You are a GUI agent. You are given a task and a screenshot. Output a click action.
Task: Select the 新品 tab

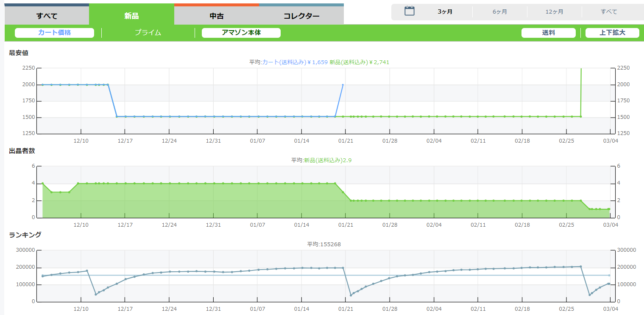(131, 16)
